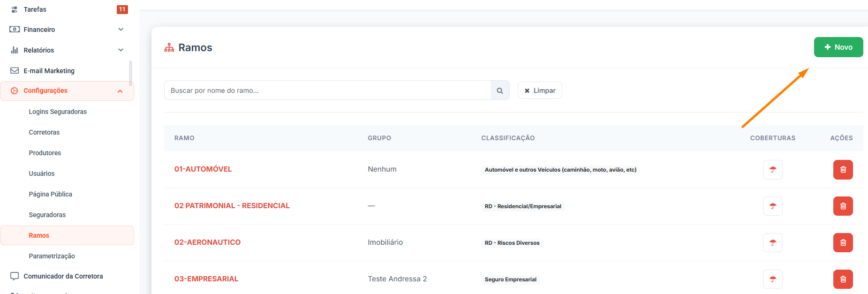Open coverages umbrella icon for 01-AUTOMÓVEL
This screenshot has width=868, height=294.
[772, 170]
